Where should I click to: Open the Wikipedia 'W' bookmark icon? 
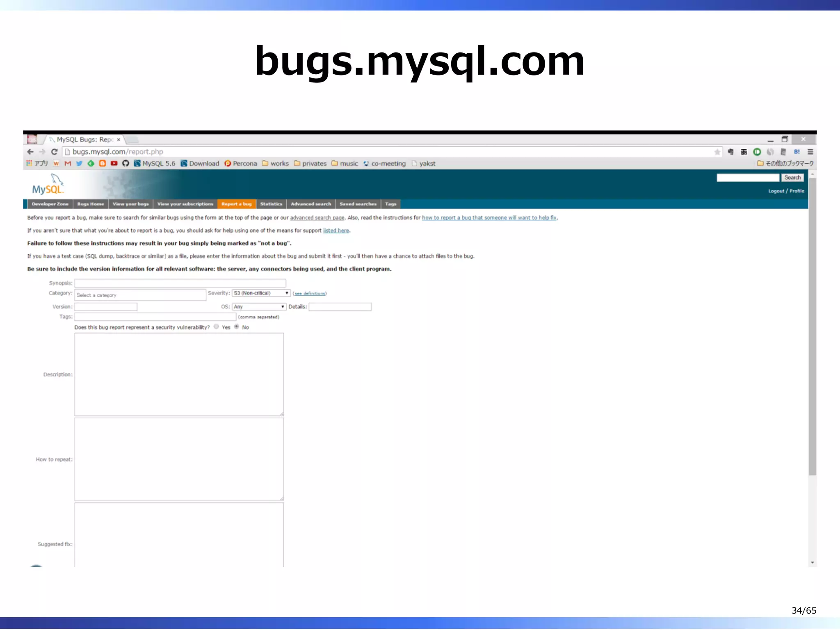56,163
